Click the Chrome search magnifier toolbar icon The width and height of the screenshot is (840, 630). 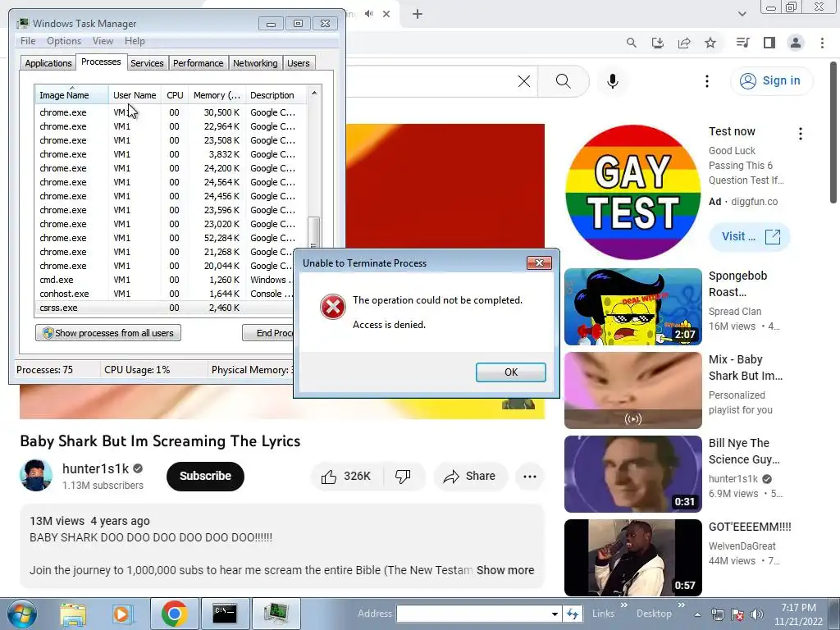(631, 43)
